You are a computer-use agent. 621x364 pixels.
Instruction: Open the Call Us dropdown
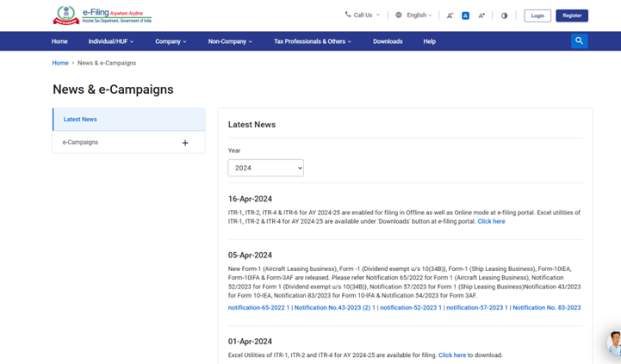point(363,15)
